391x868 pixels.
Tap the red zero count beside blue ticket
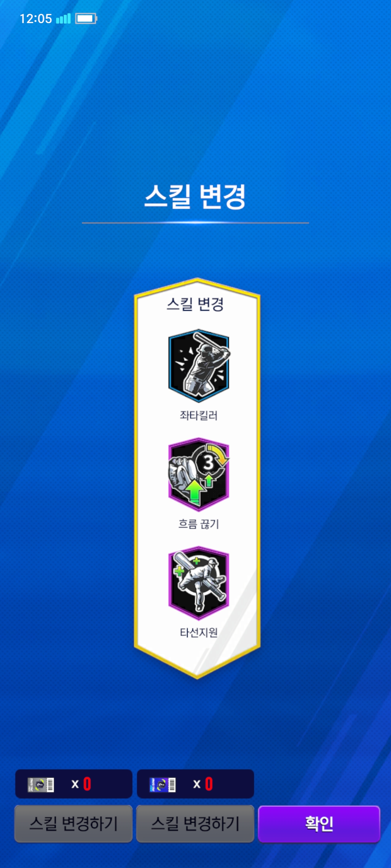click(x=209, y=784)
